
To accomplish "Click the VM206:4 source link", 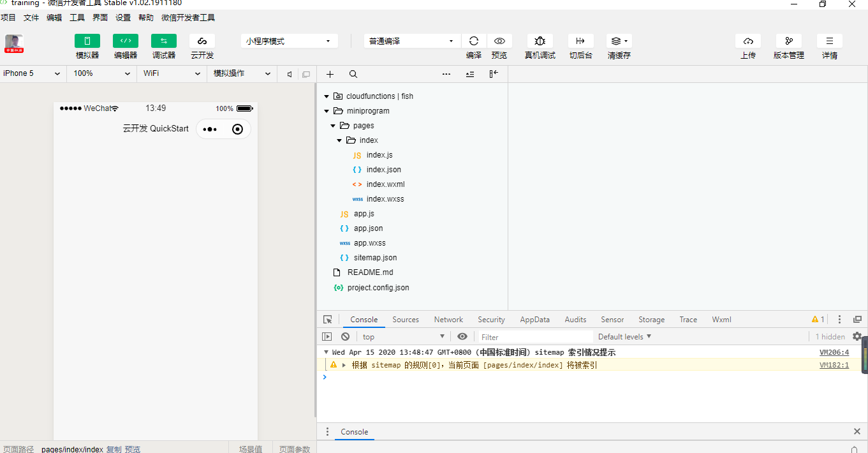I will point(834,352).
